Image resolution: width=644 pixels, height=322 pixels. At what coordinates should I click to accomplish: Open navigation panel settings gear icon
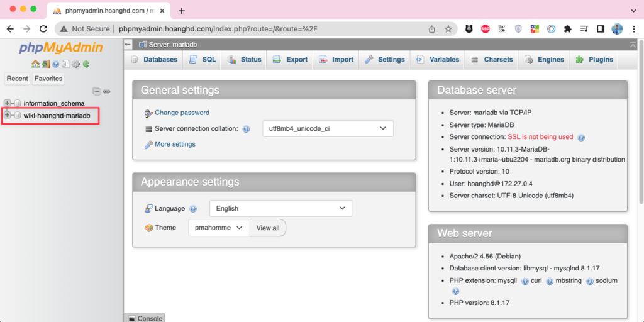(x=75, y=64)
